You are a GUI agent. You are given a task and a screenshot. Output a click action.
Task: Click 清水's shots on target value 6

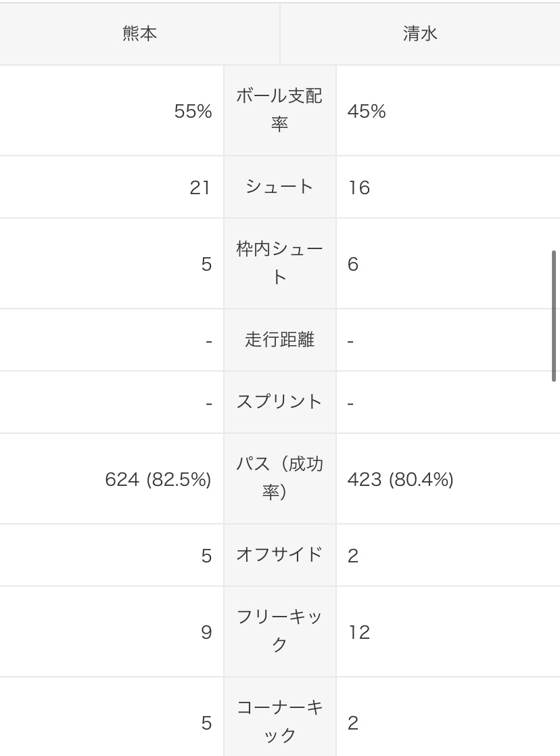(x=353, y=264)
